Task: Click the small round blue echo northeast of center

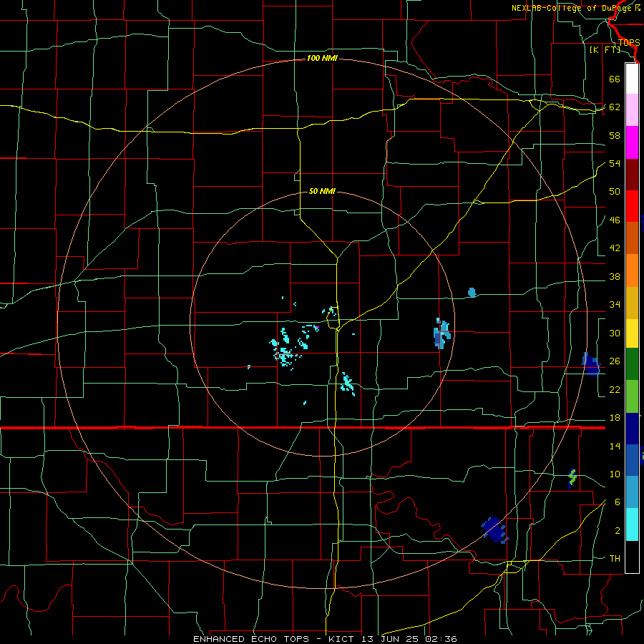Action: 472,293
